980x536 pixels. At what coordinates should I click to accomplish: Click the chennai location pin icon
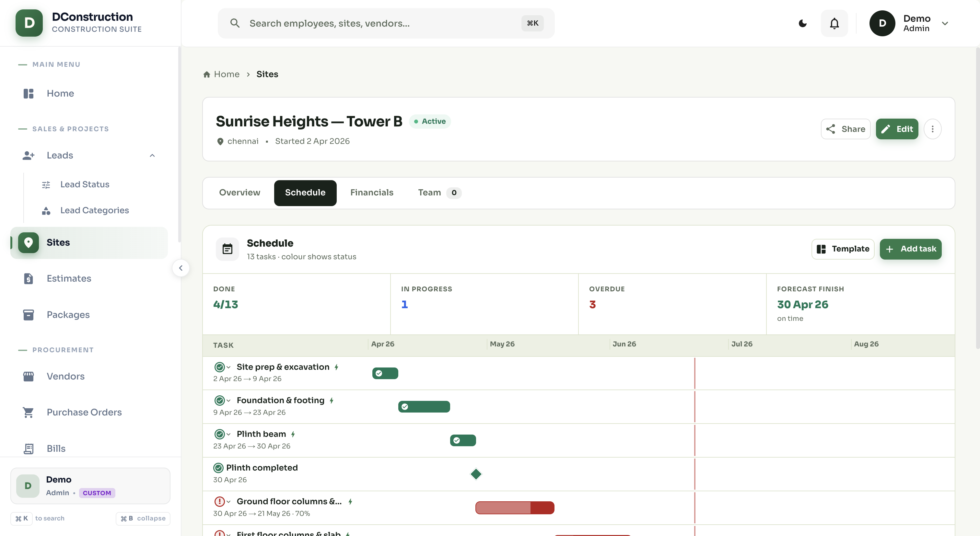coord(220,142)
